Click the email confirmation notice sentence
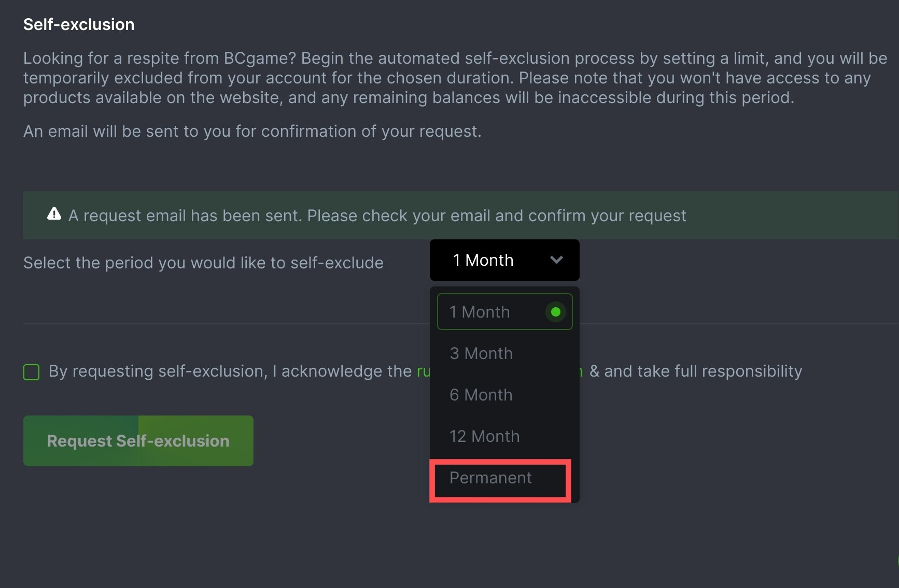Viewport: 899px width, 588px height. [x=252, y=131]
